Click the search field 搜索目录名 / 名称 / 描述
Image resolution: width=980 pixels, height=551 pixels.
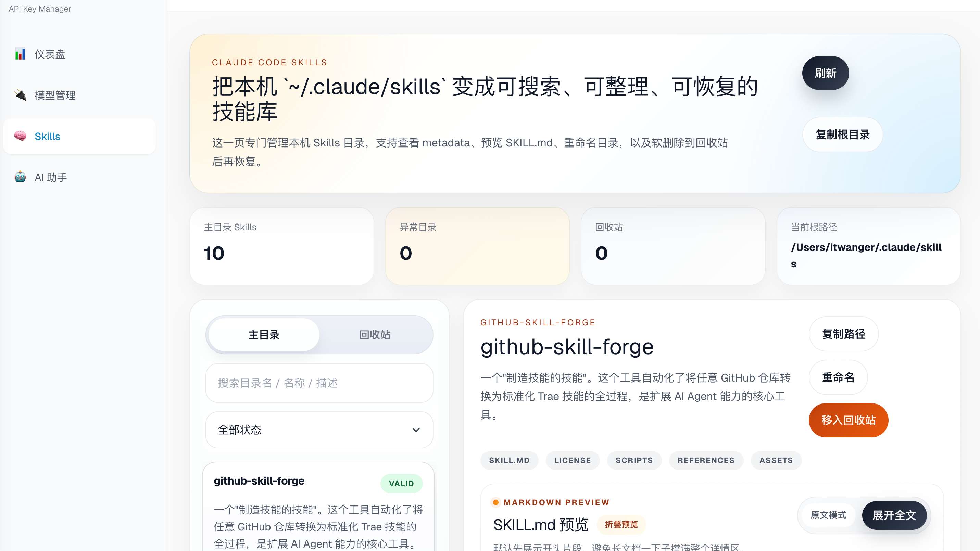319,383
